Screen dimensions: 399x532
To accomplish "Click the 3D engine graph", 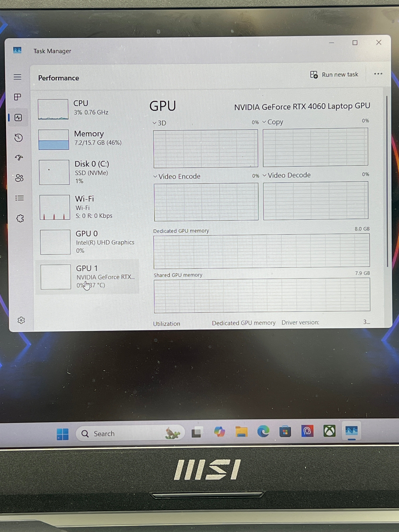I will [205, 148].
